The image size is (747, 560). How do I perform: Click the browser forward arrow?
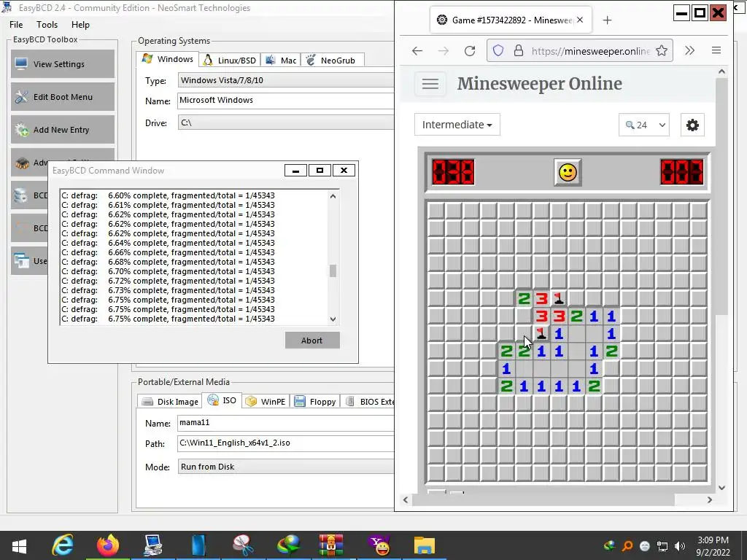point(443,50)
